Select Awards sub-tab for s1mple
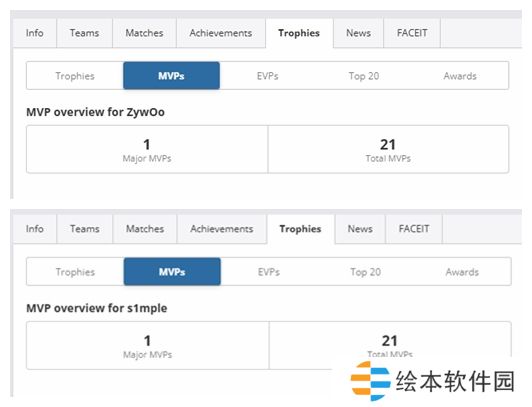This screenshot has width=532, height=407. coord(462,272)
